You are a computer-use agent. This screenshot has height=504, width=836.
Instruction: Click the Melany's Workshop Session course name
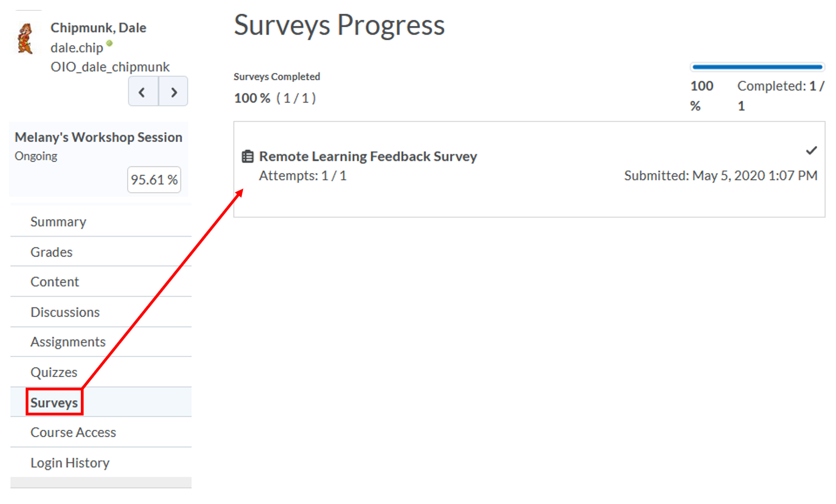(x=98, y=137)
